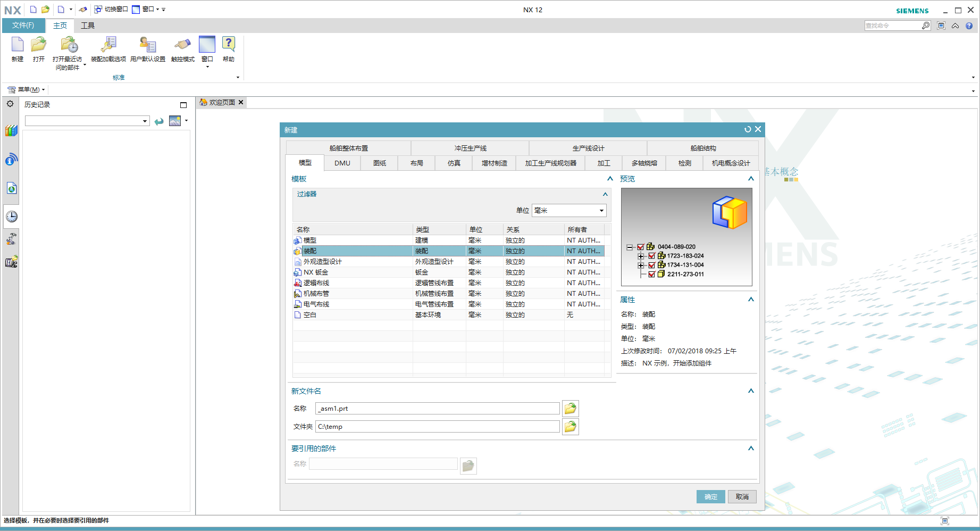Viewport: 980px width, 531px height.
Task: Collapse the 预览 preview section
Action: 751,179
